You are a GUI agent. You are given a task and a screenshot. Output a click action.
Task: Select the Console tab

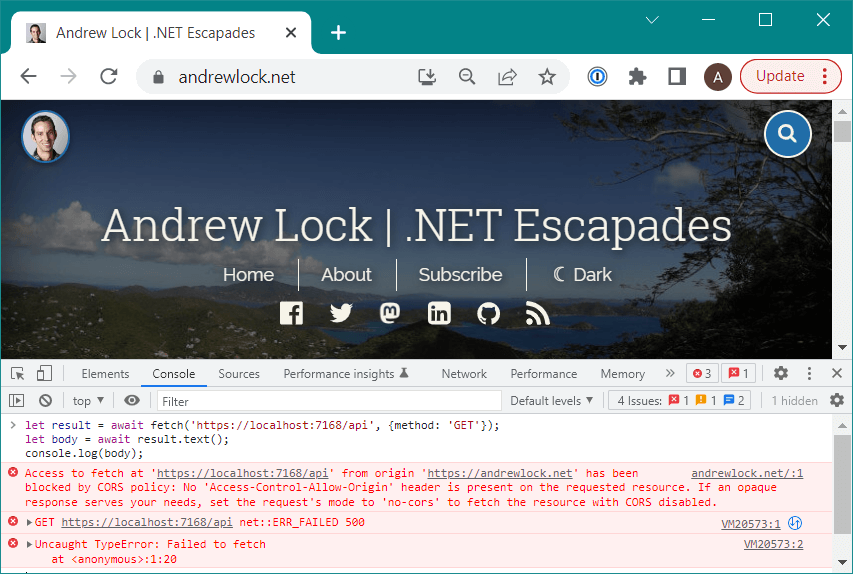tap(174, 374)
